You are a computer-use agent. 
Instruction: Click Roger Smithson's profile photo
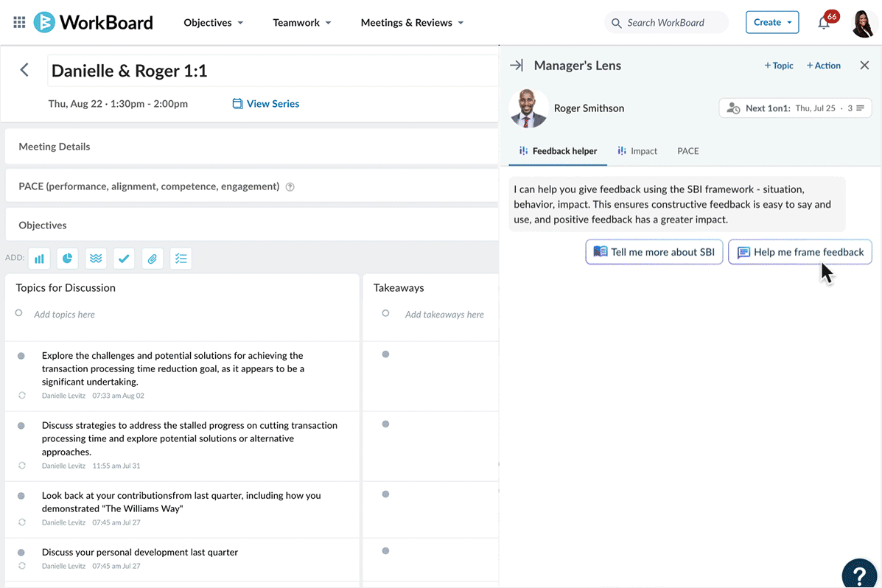(528, 108)
